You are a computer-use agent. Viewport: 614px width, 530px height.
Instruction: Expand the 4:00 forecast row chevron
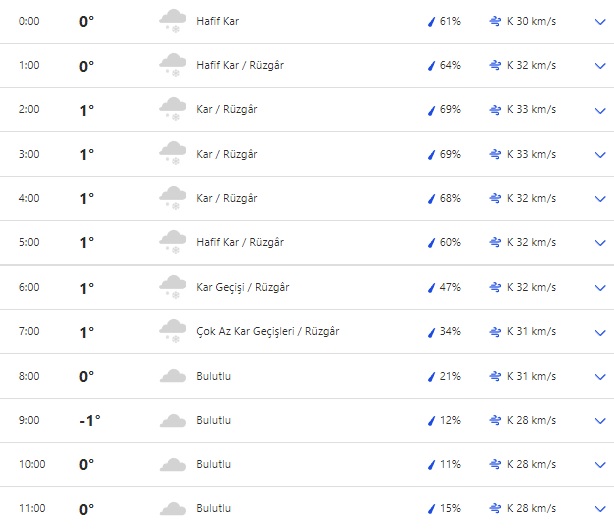click(600, 199)
